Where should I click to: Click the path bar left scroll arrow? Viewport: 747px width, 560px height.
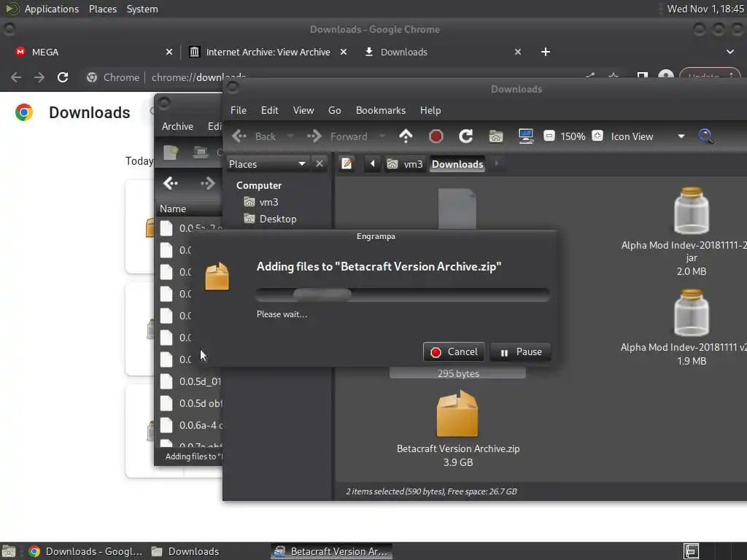(373, 164)
